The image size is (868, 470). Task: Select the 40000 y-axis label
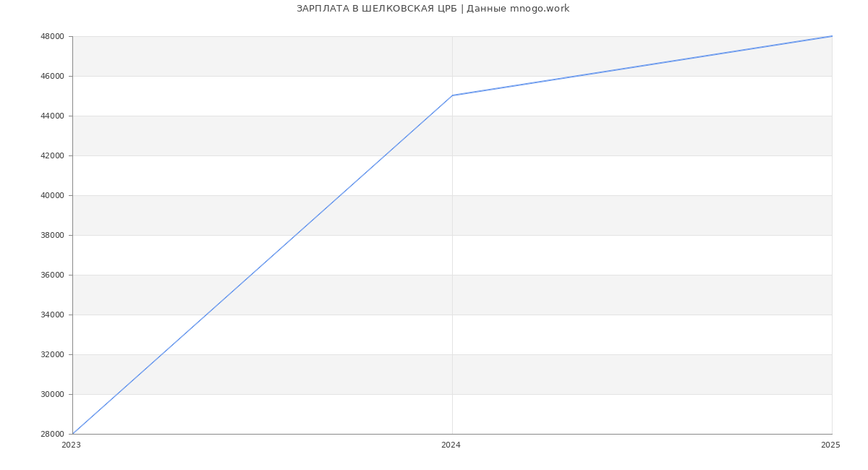coord(52,196)
